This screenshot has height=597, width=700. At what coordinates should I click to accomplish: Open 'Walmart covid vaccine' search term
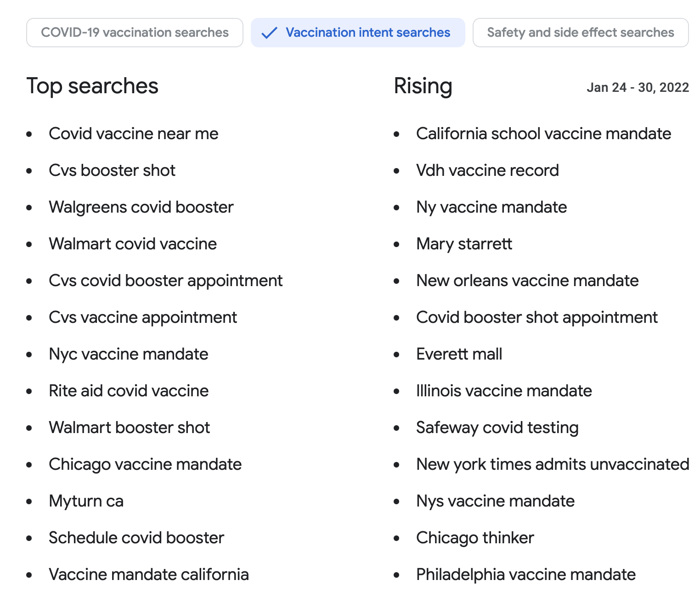(133, 244)
